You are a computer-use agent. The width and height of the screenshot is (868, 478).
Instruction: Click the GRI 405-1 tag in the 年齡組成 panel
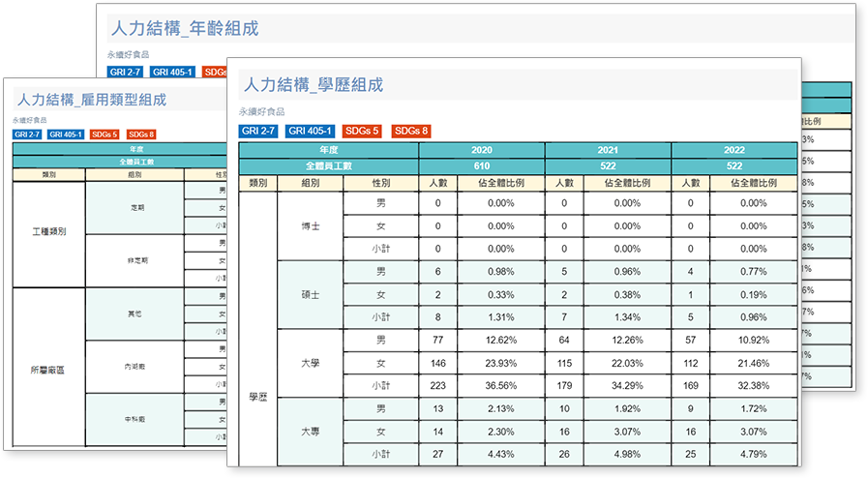coord(174,71)
